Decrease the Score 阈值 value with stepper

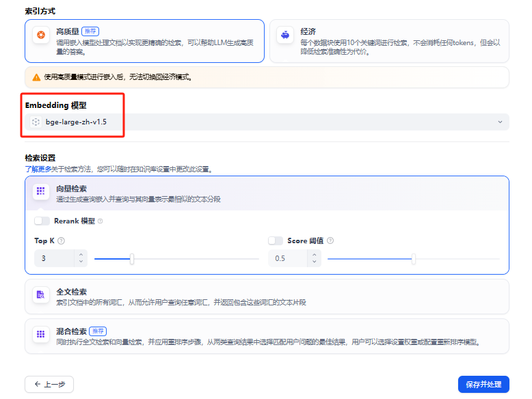(315, 262)
